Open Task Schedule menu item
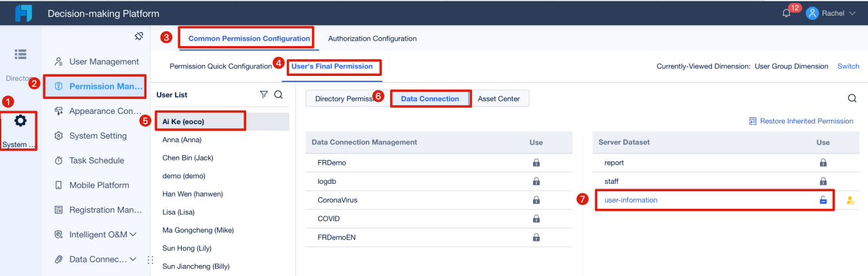Screen dimensions: 868x276 pos(96,161)
